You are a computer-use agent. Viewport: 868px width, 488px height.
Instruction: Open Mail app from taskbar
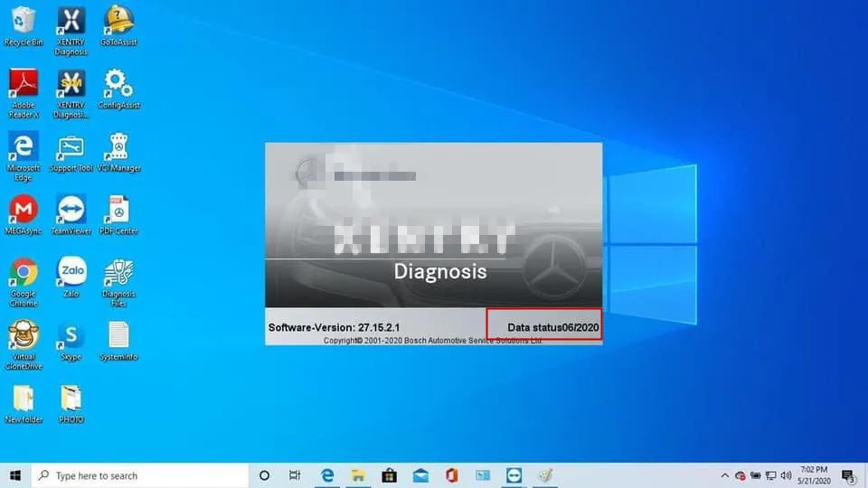[x=420, y=475]
